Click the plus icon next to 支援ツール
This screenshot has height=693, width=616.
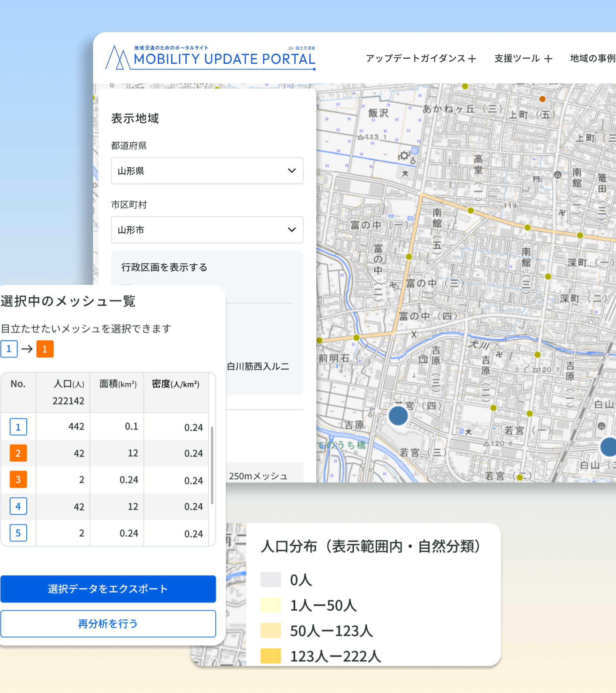pos(548,59)
